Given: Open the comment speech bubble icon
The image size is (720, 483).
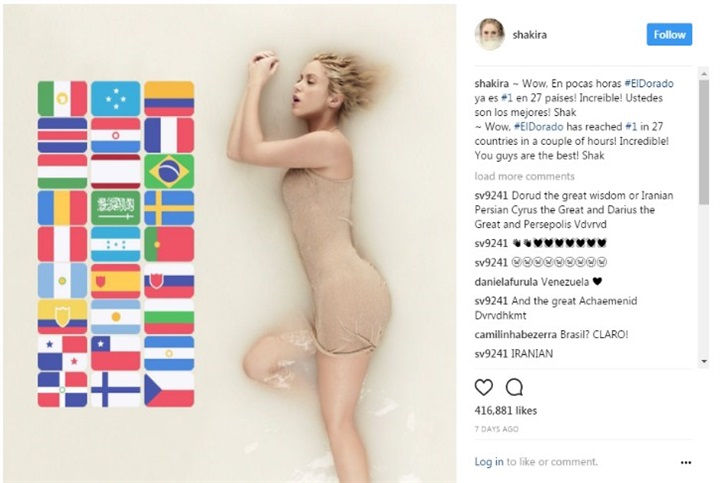Looking at the screenshot, I should point(514,388).
